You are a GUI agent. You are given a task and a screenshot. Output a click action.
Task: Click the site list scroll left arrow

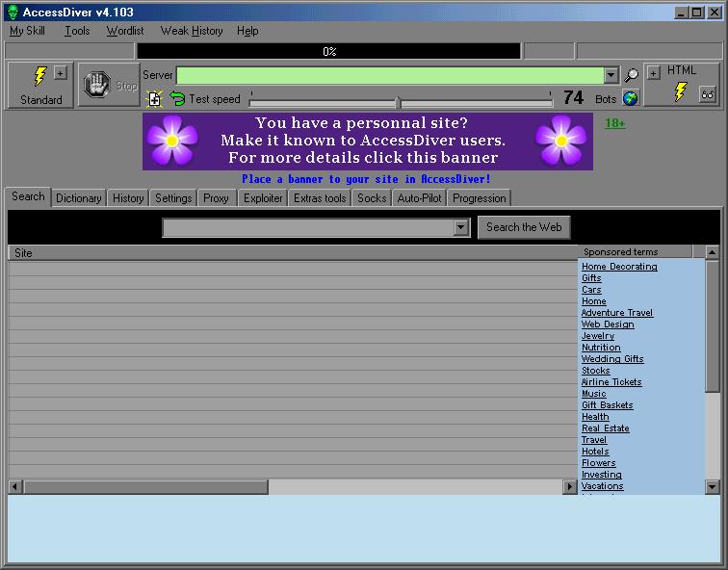pyautogui.click(x=14, y=487)
